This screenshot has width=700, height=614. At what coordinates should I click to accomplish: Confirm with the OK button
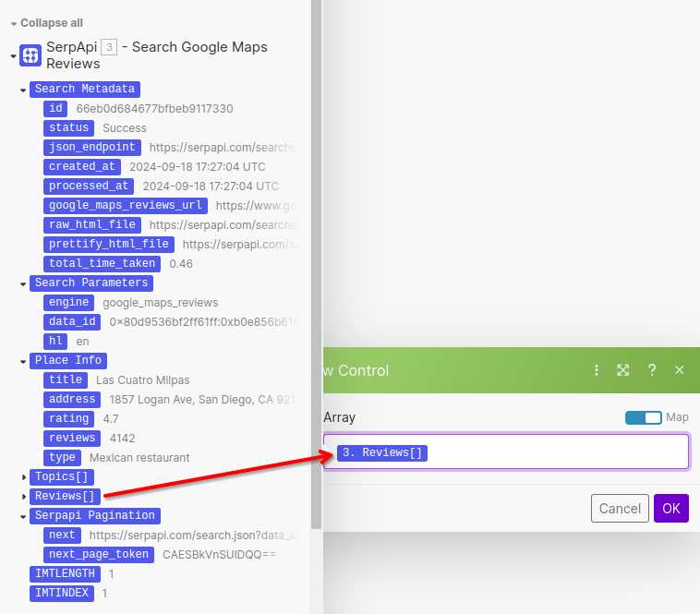coord(671,508)
